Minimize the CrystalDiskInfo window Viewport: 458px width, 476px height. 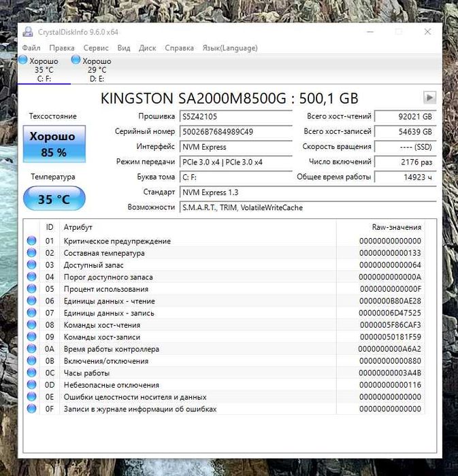(370, 31)
